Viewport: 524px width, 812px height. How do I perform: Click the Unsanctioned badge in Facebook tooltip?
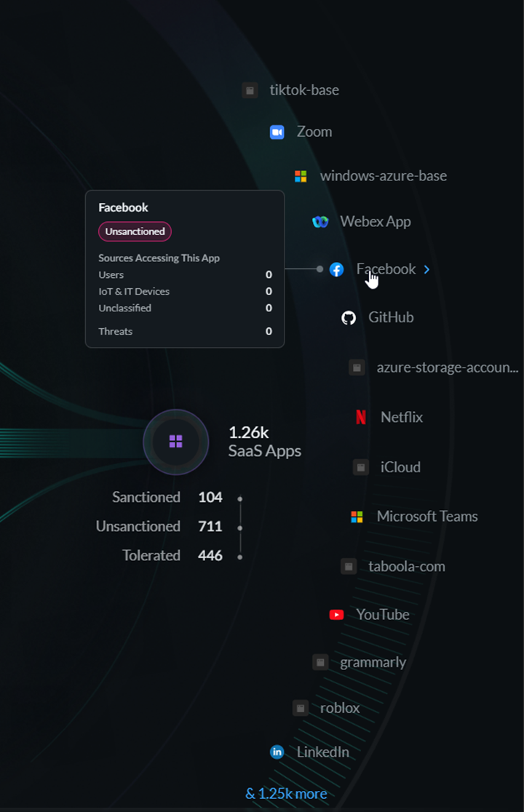pyautogui.click(x=135, y=231)
